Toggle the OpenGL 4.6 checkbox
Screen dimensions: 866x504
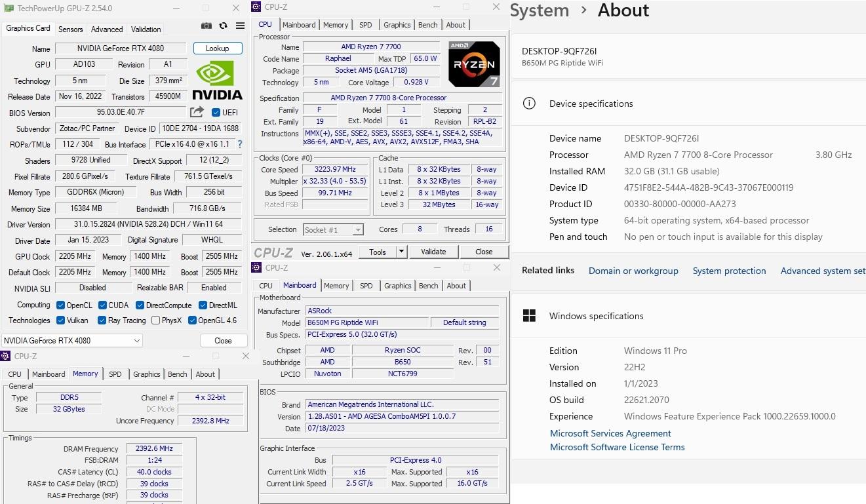pyautogui.click(x=192, y=320)
